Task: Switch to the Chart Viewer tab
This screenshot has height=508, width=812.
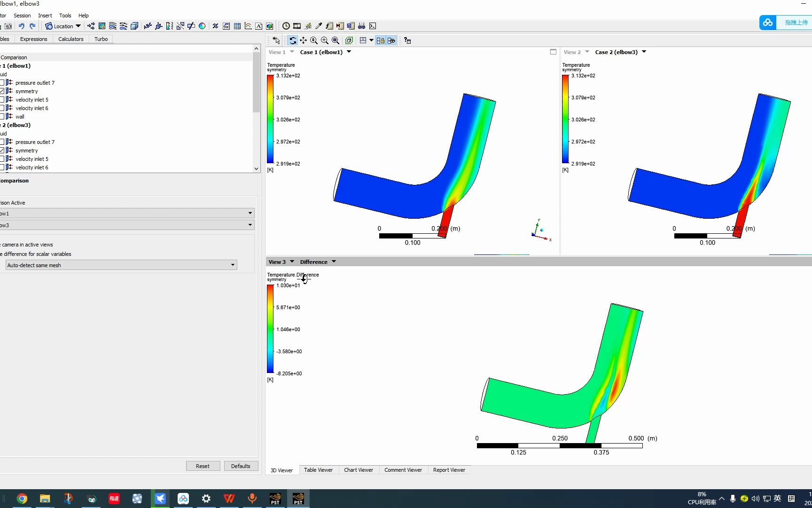Action: 359,470
